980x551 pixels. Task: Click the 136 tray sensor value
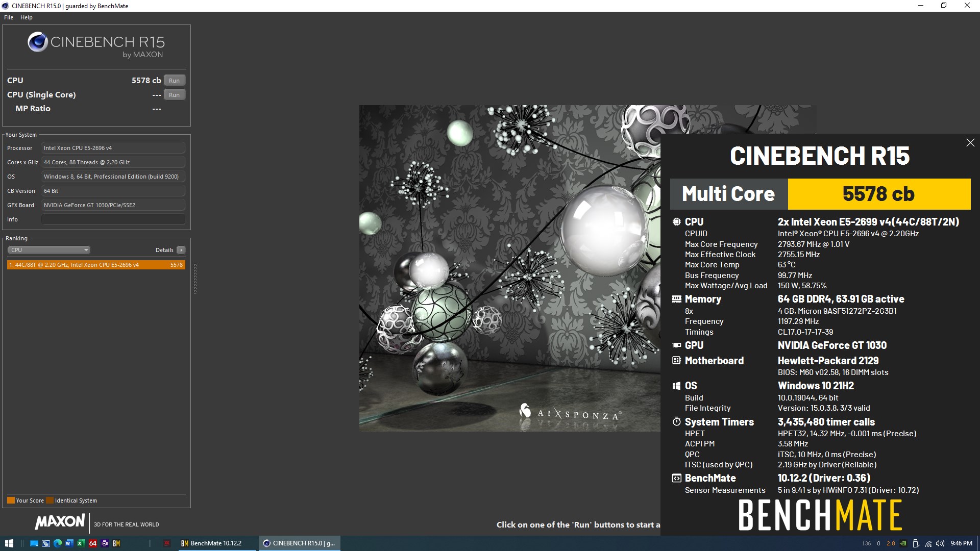pyautogui.click(x=867, y=543)
